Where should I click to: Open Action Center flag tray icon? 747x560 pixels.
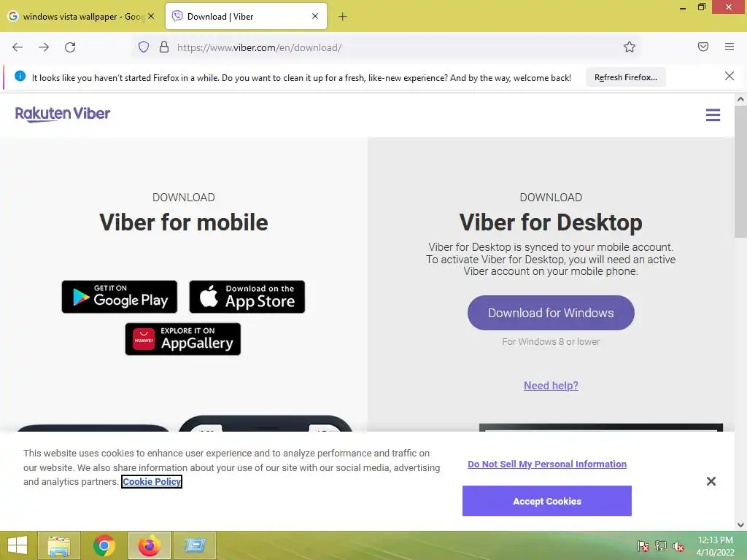(x=643, y=546)
